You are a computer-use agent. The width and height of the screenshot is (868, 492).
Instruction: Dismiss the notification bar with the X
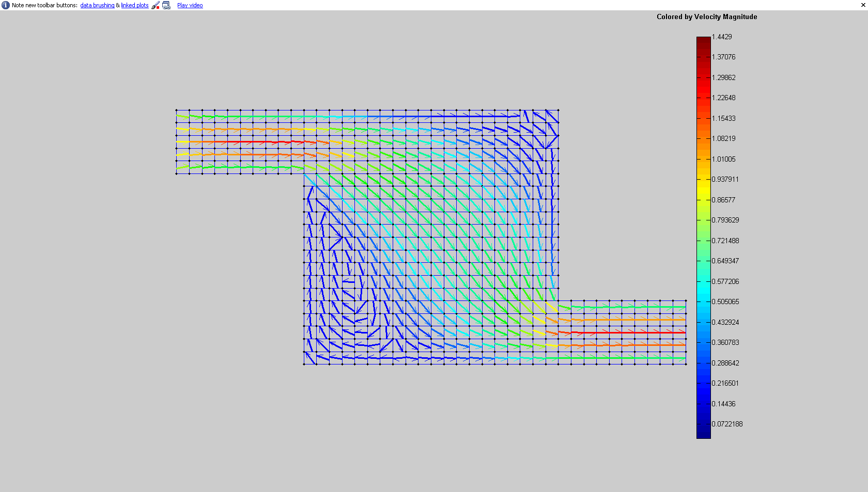point(862,5)
